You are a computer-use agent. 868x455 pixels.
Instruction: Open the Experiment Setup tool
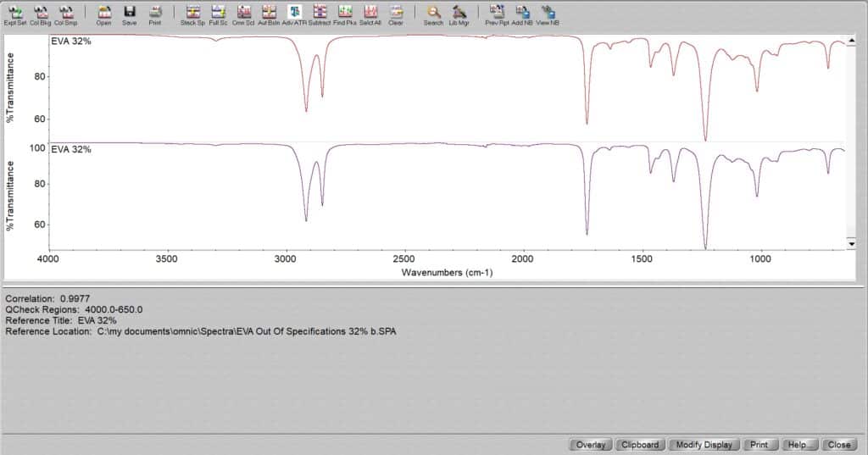tap(15, 14)
